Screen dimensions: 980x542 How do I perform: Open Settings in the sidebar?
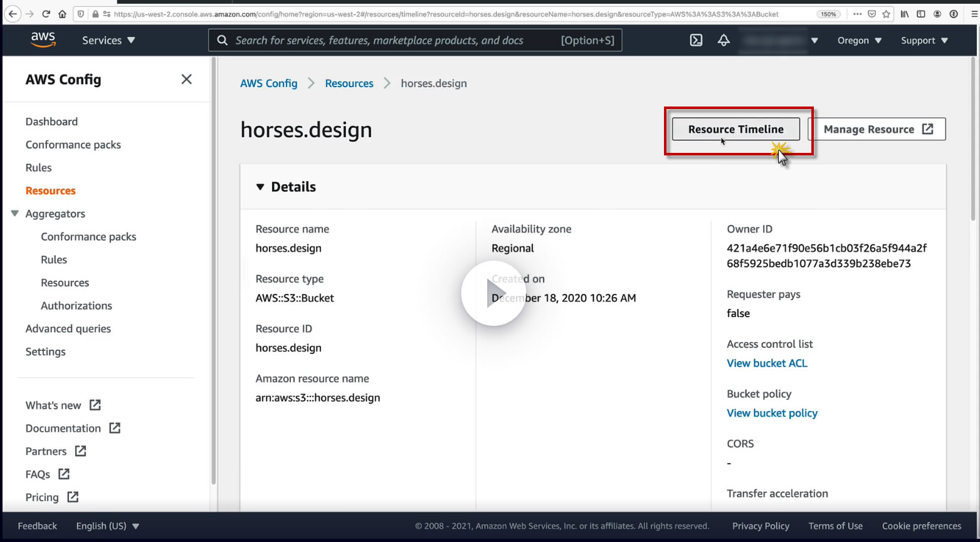coord(45,352)
